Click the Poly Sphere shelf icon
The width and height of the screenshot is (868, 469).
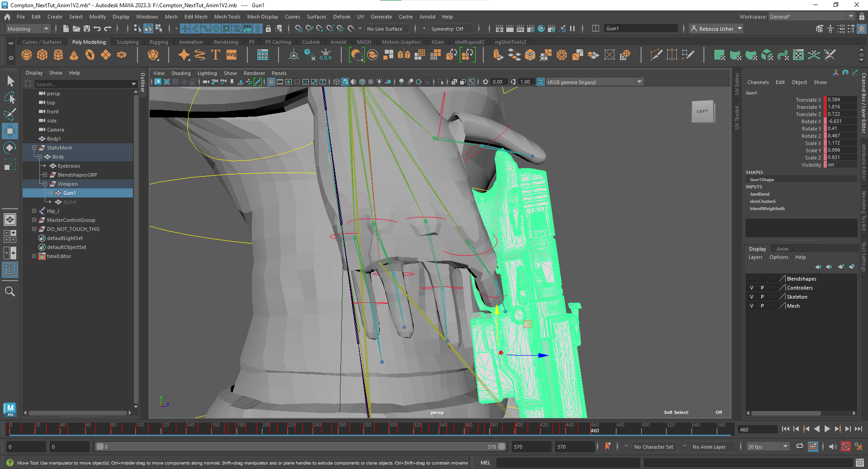(27, 55)
